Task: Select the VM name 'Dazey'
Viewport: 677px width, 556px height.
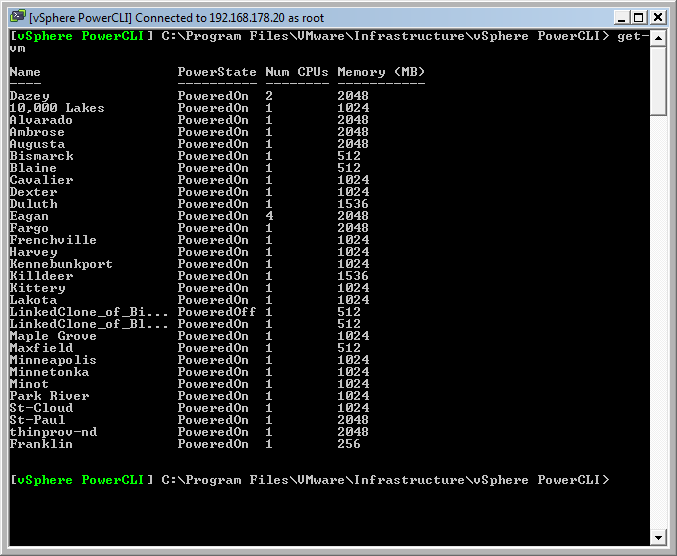Action: (30, 96)
